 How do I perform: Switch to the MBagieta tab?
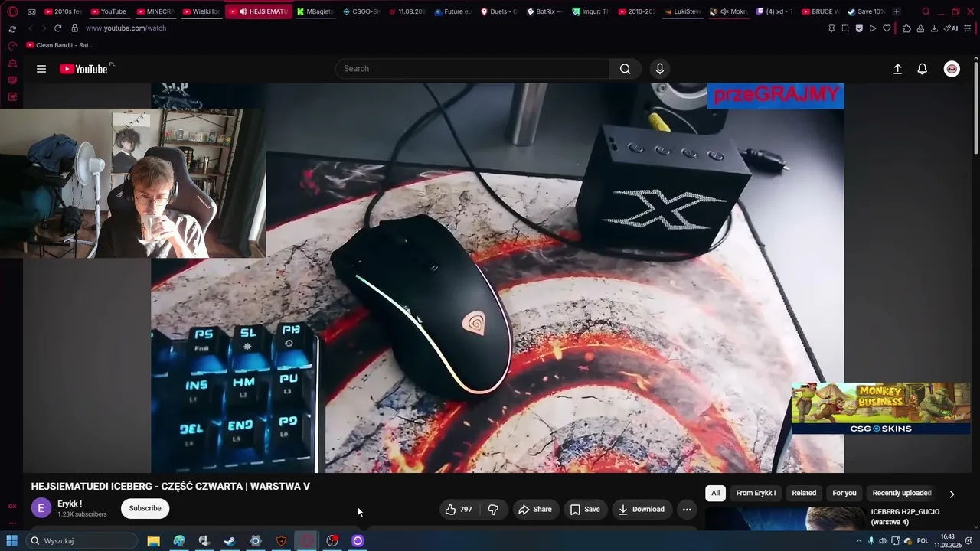pyautogui.click(x=315, y=11)
